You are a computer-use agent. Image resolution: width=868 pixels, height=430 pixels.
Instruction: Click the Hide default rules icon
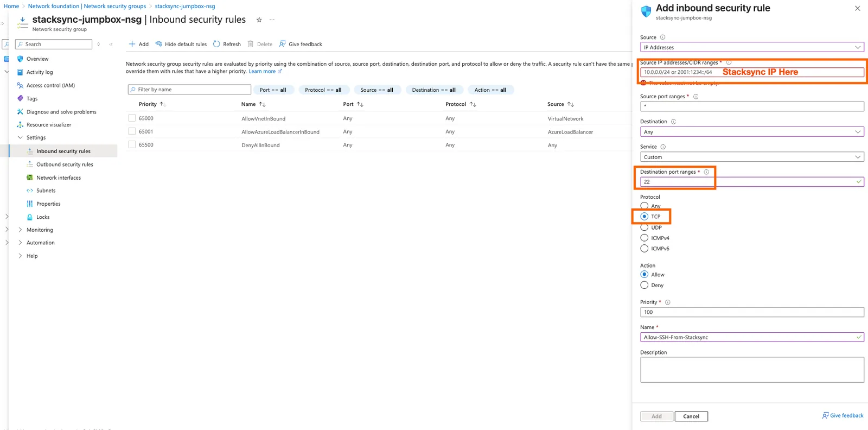pyautogui.click(x=158, y=44)
